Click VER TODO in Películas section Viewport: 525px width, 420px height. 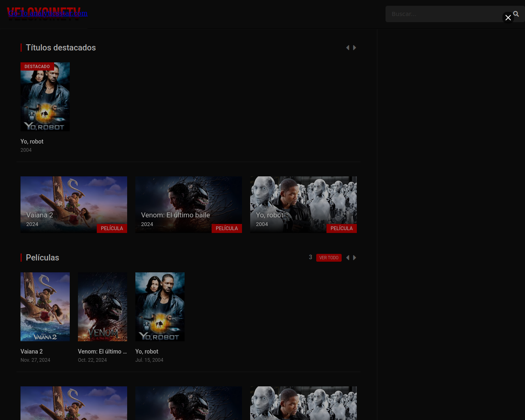pos(329,258)
